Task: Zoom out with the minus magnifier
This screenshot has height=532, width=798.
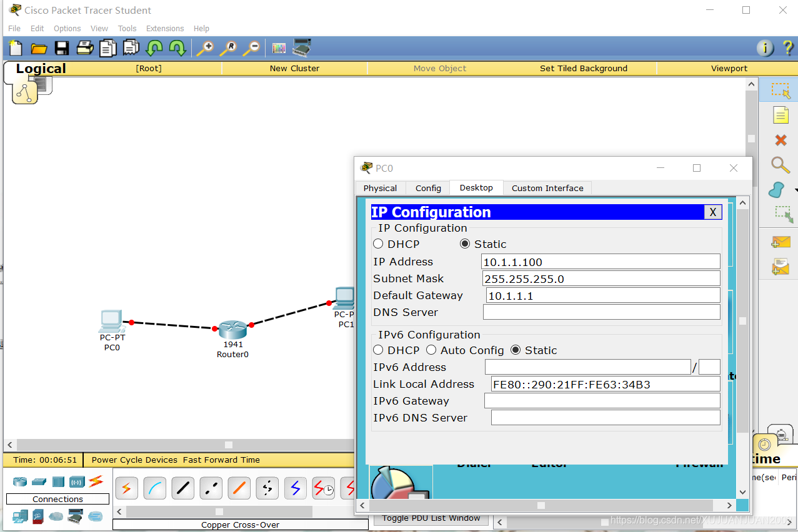Action: (x=251, y=48)
